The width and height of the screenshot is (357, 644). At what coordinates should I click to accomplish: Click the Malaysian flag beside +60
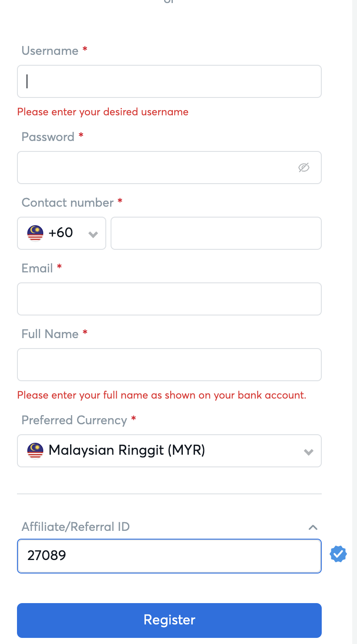(x=35, y=233)
